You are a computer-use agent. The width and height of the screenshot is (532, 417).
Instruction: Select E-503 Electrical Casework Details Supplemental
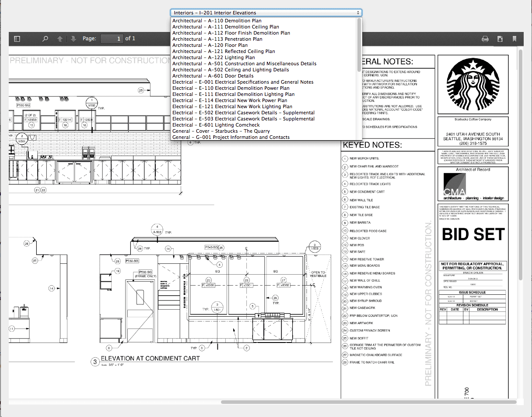[264, 119]
